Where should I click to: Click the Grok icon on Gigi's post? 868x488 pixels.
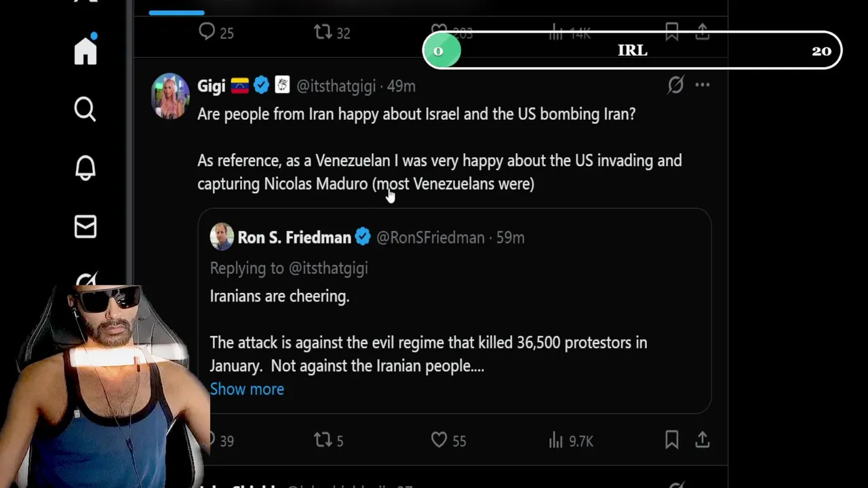675,85
